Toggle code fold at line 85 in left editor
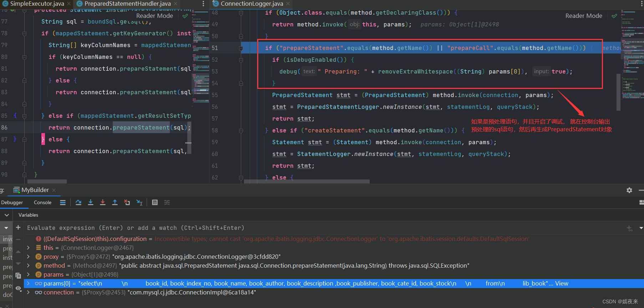Screen dimensions: 644x308 tap(24, 116)
